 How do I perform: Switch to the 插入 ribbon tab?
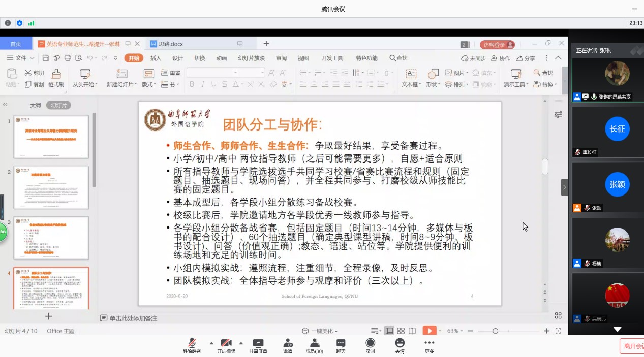(x=156, y=58)
